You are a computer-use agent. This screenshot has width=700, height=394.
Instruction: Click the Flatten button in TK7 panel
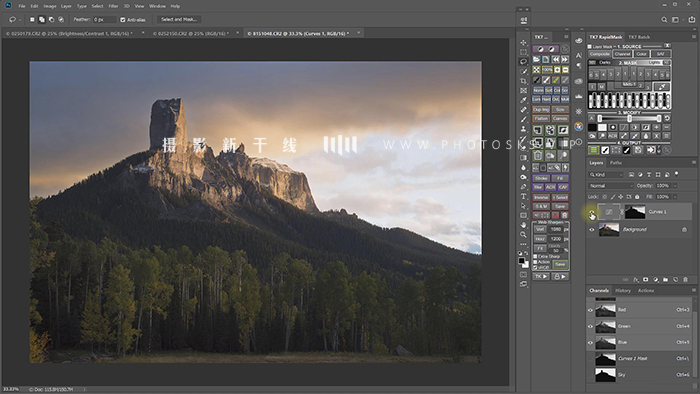click(x=541, y=119)
